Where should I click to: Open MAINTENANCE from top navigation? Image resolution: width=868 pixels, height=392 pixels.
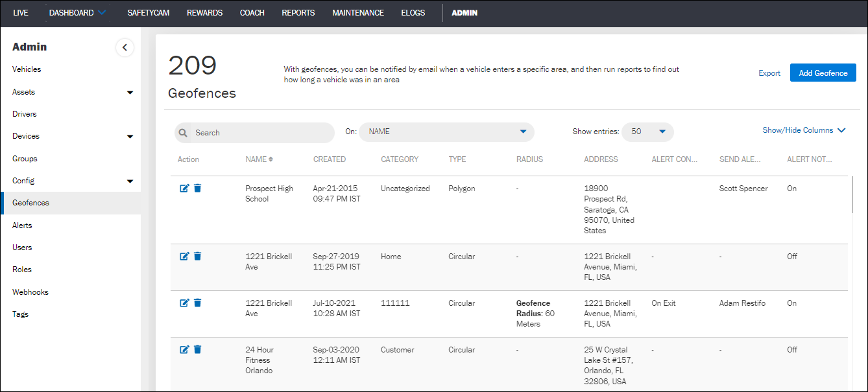pos(358,13)
